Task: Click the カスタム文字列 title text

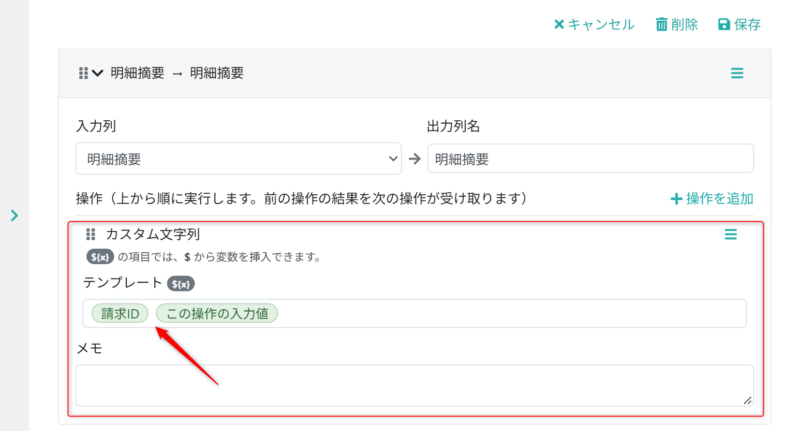Action: point(152,234)
